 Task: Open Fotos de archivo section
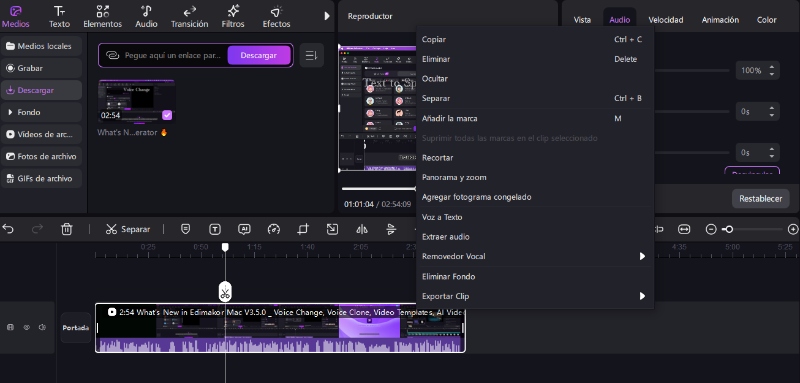(x=41, y=156)
